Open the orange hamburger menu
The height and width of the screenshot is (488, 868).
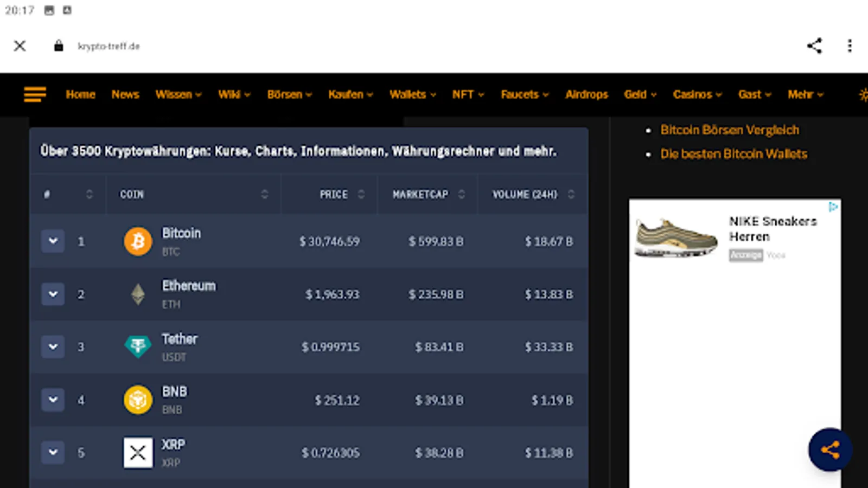tap(35, 94)
